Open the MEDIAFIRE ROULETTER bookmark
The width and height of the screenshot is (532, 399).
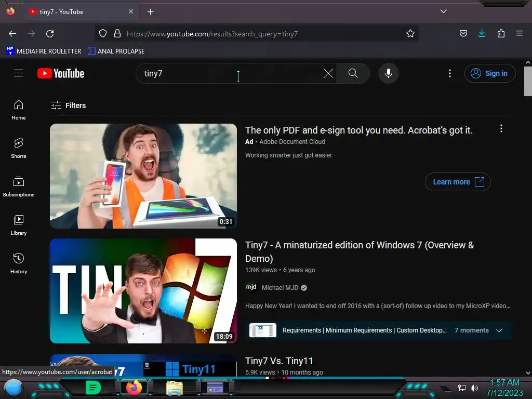[x=44, y=51]
